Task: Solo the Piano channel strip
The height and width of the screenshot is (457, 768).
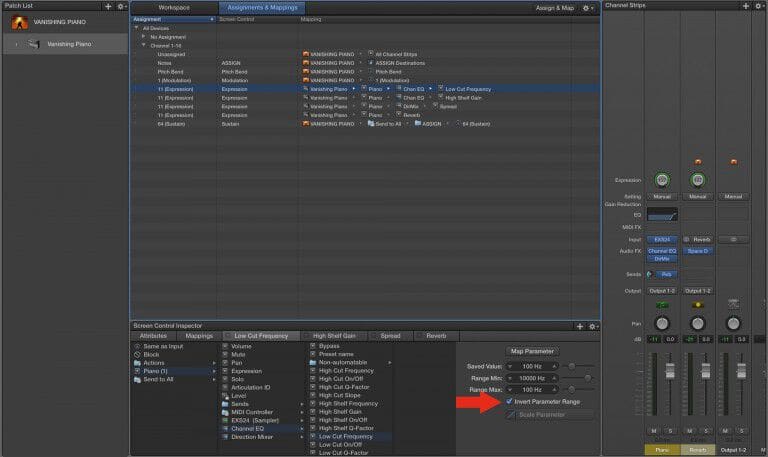Action: (x=670, y=431)
